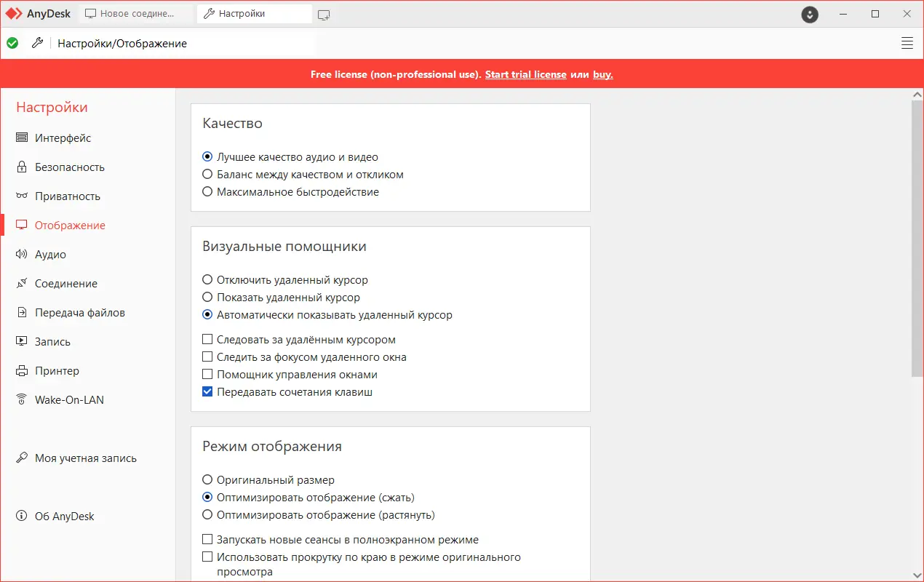Open the hamburger main menu
Image resolution: width=924 pixels, height=582 pixels.
tap(907, 43)
